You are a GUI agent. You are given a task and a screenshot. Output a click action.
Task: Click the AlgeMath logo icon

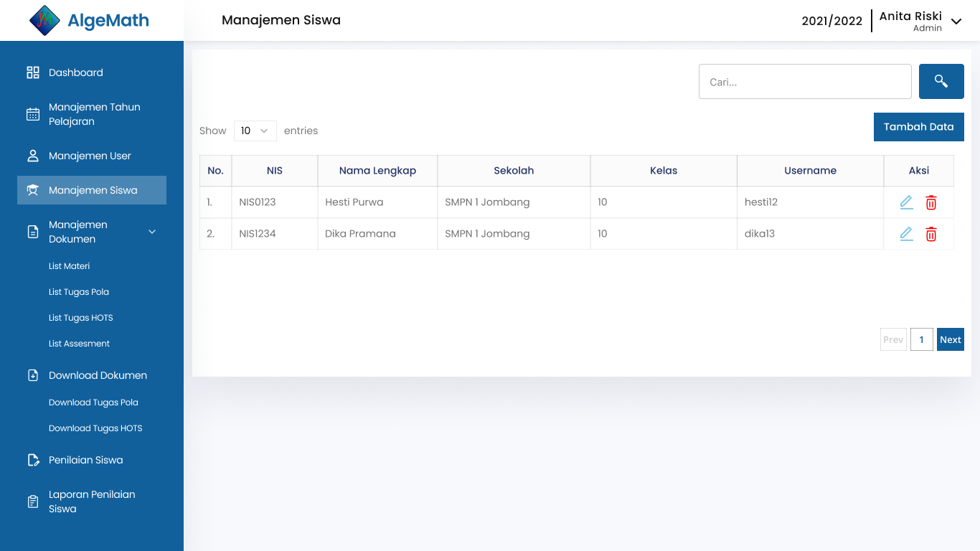coord(44,21)
